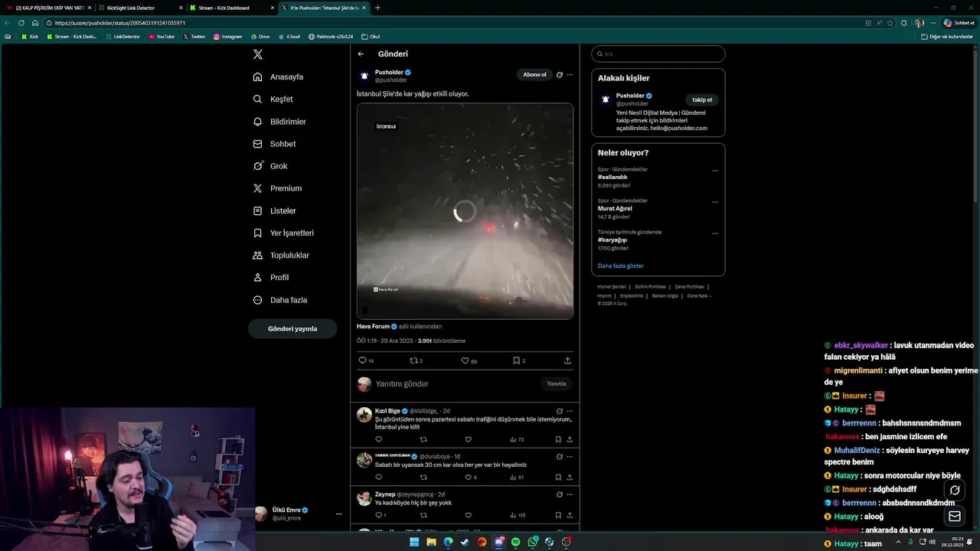The image size is (980, 551).
Task: Open the floating messages envelope button
Action: pos(955,517)
